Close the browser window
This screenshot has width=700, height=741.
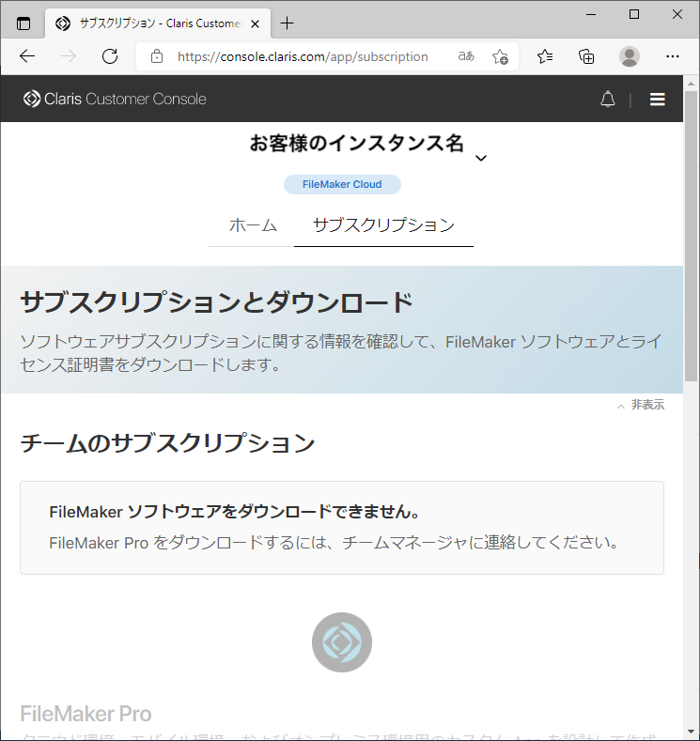click(x=677, y=15)
